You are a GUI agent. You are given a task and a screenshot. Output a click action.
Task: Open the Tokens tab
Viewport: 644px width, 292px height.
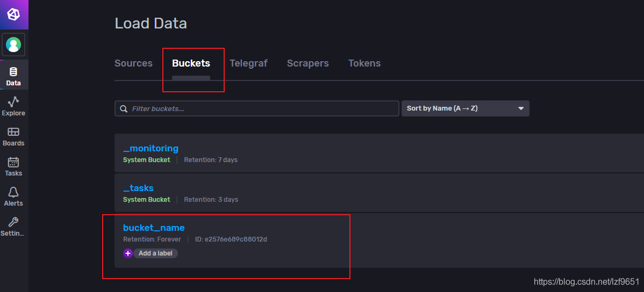click(364, 63)
